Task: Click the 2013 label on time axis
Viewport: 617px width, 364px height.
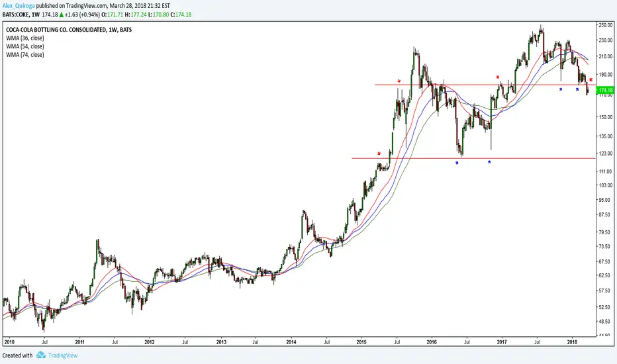Action: [x=221, y=342]
